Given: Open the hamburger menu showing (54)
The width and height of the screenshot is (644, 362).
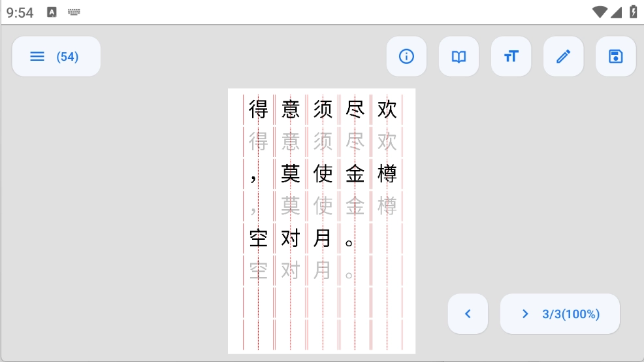Looking at the screenshot, I should pyautogui.click(x=56, y=56).
